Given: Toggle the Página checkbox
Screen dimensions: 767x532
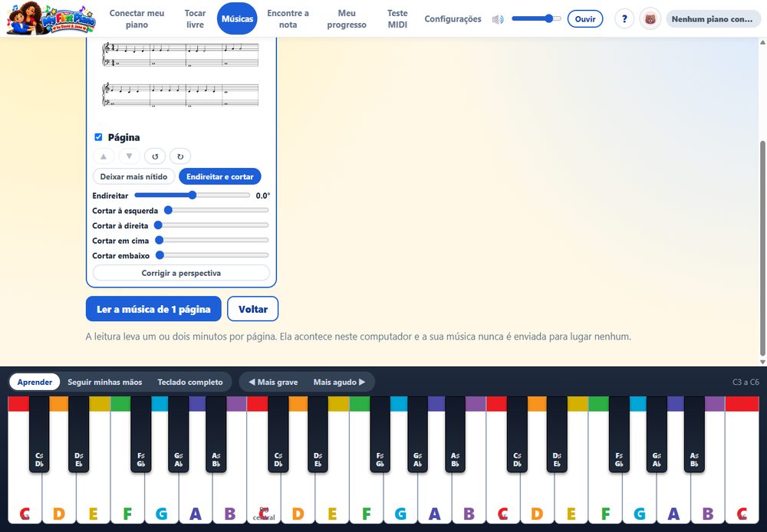Looking at the screenshot, I should [x=98, y=137].
